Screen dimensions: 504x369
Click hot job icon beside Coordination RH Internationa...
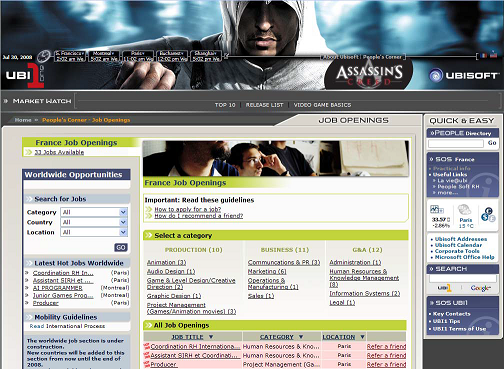(x=147, y=346)
